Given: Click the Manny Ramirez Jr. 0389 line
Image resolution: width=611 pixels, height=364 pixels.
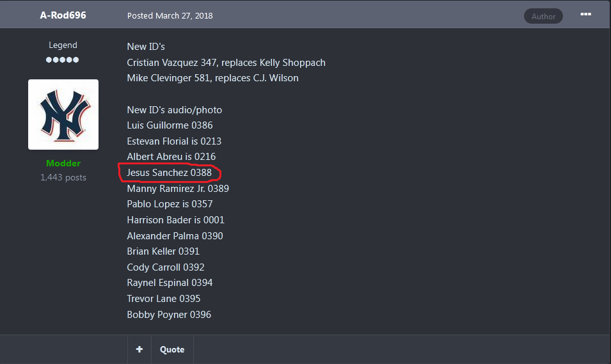Looking at the screenshot, I should [x=178, y=189].
